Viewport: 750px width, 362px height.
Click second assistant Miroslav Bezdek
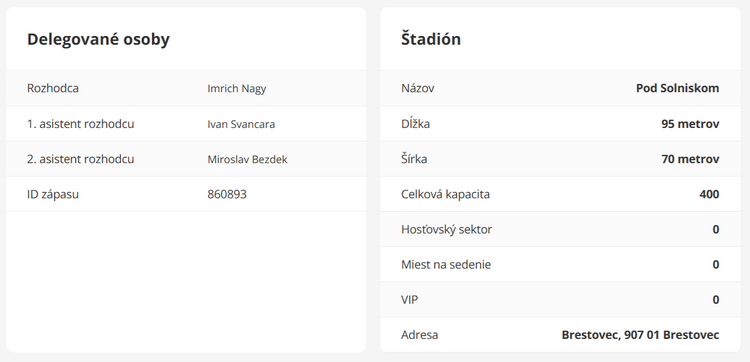tap(247, 159)
